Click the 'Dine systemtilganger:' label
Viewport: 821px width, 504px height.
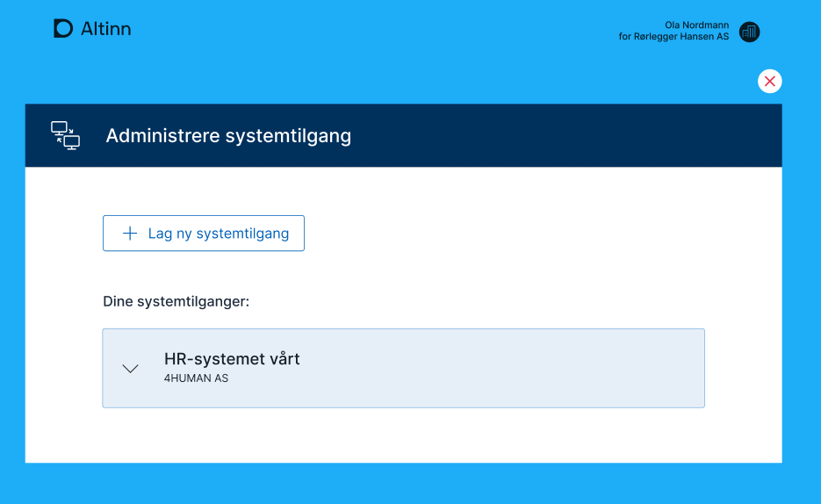[176, 301]
